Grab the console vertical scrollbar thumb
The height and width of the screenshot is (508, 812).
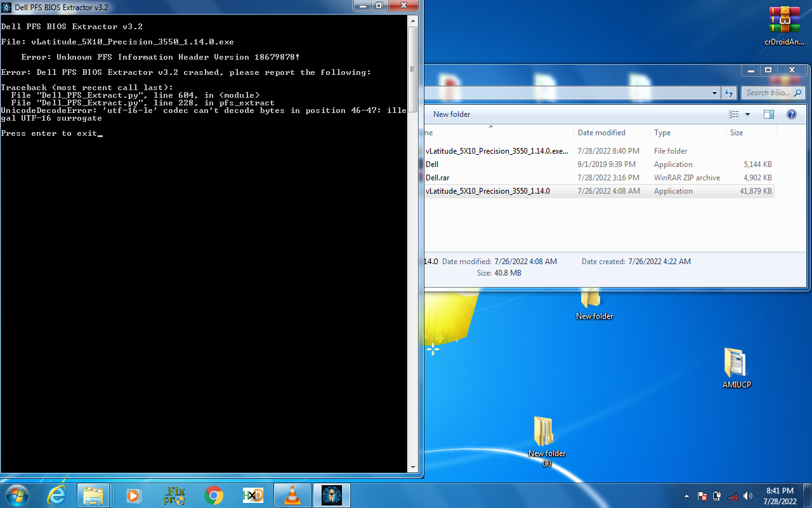click(412, 70)
